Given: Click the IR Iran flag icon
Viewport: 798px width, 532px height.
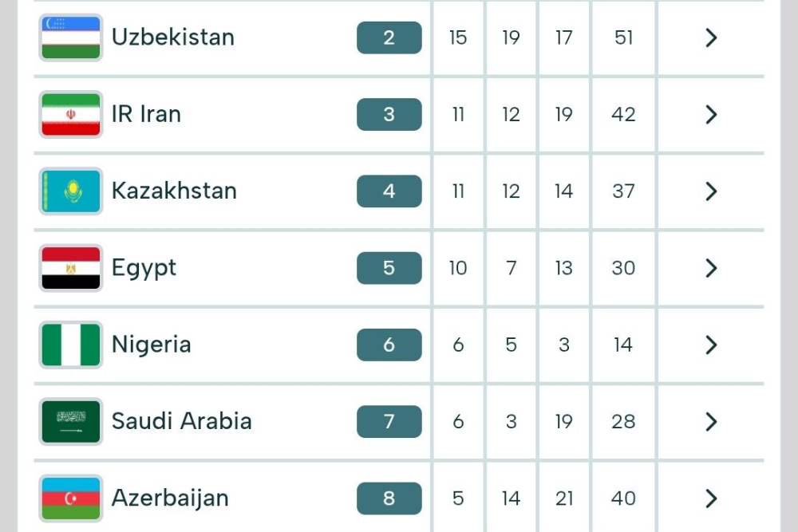Looking at the screenshot, I should click(71, 115).
